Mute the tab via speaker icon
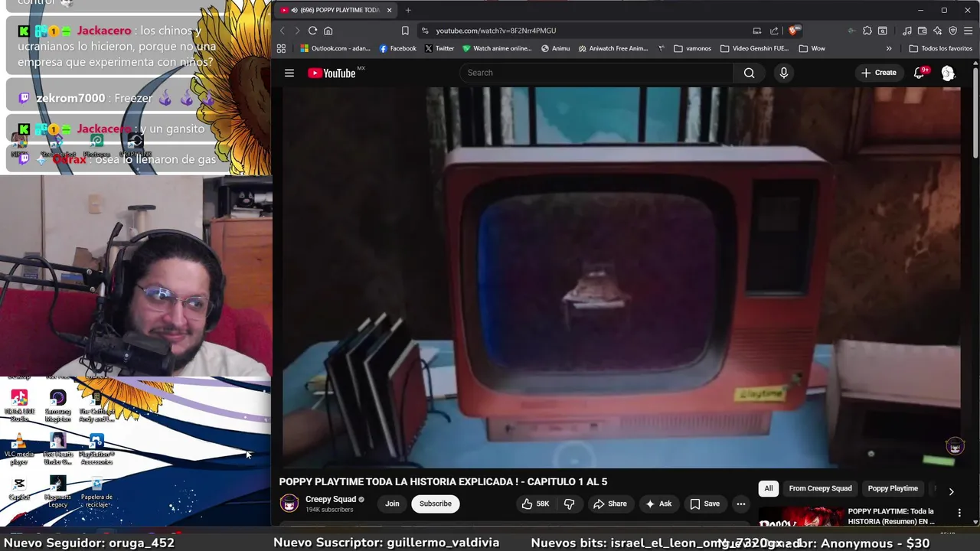The image size is (980, 551). pos(295,10)
